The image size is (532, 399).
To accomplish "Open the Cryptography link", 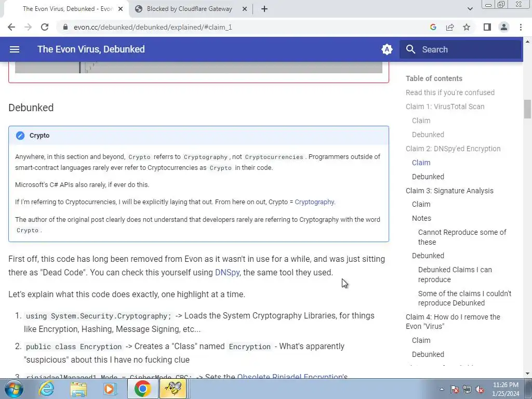I will pyautogui.click(x=314, y=202).
